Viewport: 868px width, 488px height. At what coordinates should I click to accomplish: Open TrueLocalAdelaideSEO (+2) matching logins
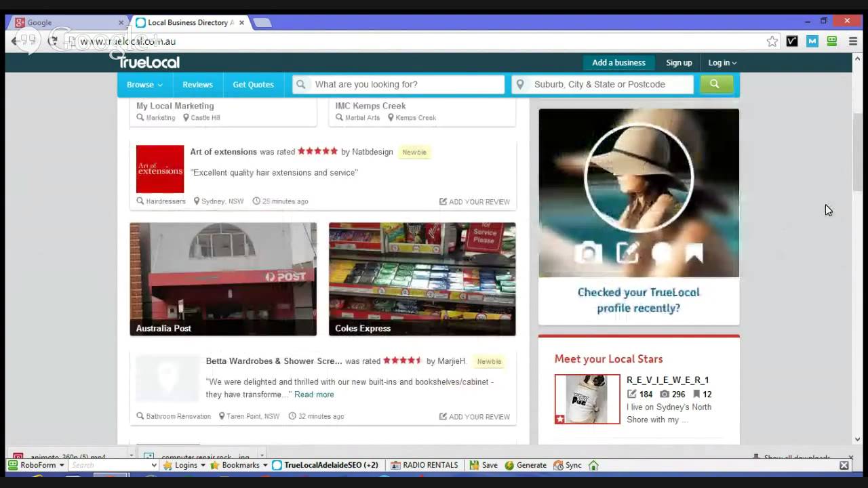325,465
